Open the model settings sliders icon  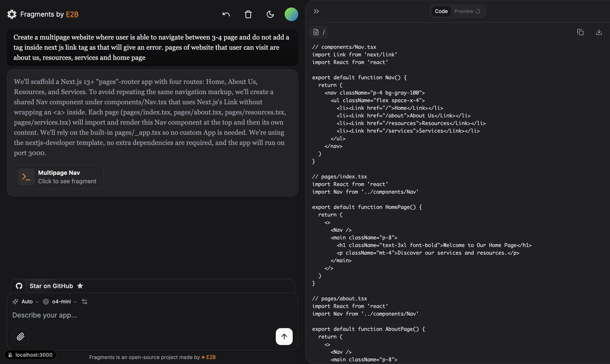click(85, 302)
